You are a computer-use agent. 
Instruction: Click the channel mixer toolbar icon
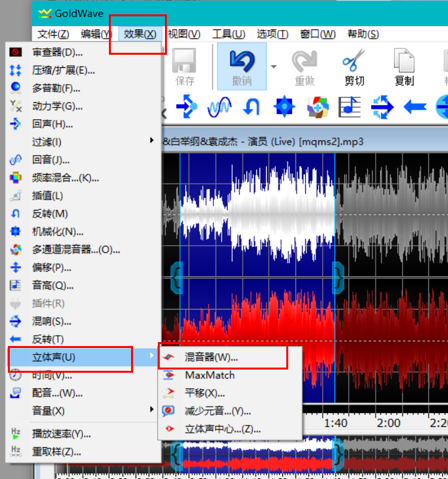318,107
